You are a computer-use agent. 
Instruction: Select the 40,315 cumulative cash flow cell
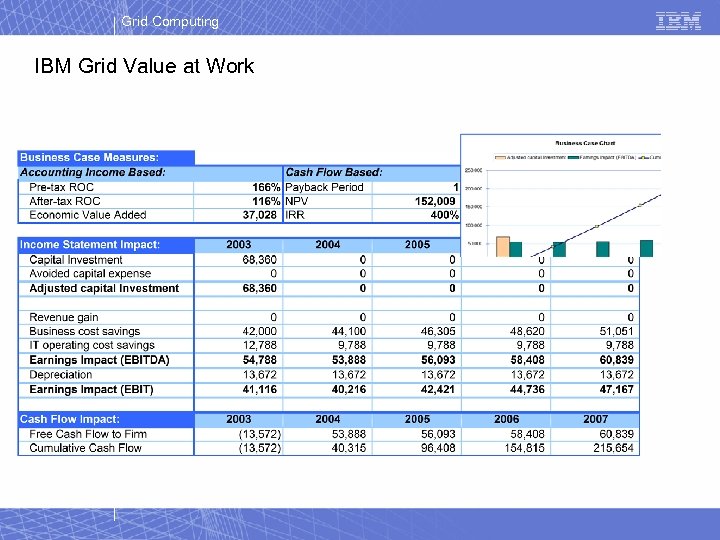(x=349, y=448)
